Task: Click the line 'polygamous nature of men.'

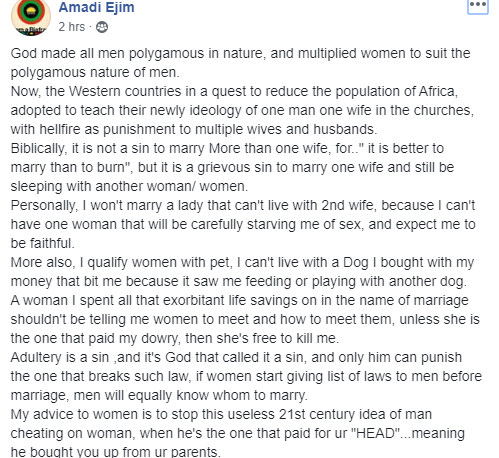Action: [95, 73]
